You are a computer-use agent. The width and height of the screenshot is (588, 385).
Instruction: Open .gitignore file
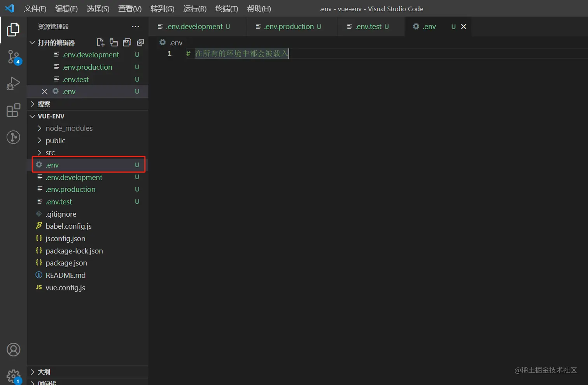tap(88, 214)
